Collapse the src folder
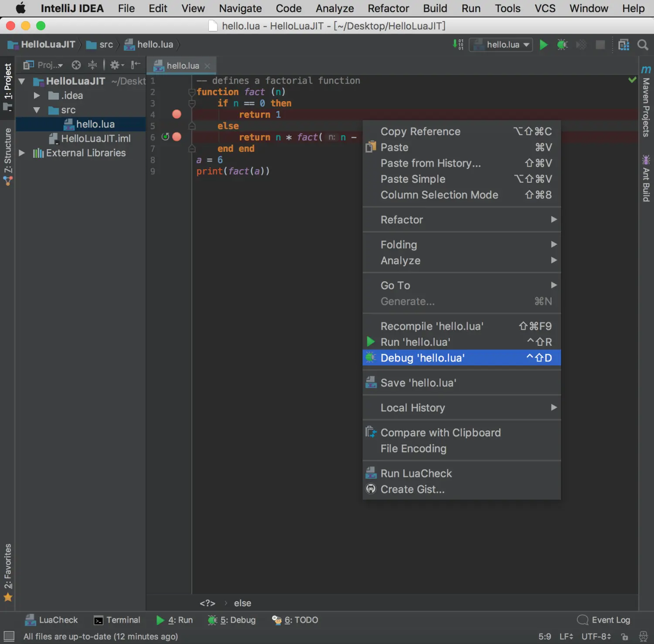This screenshot has height=644, width=654. (x=37, y=110)
